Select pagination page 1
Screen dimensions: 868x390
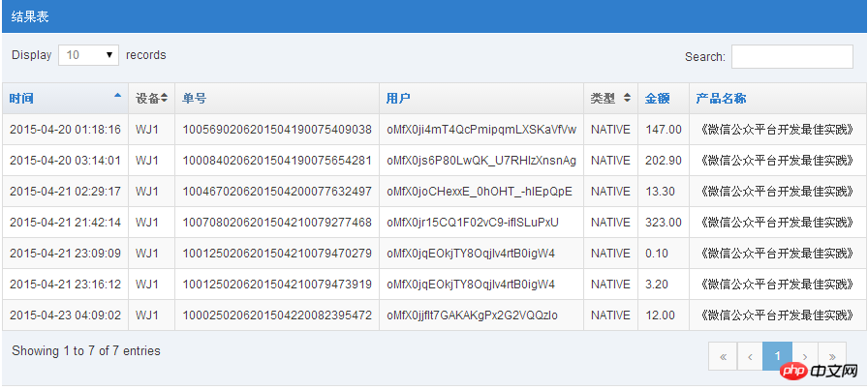pos(777,356)
